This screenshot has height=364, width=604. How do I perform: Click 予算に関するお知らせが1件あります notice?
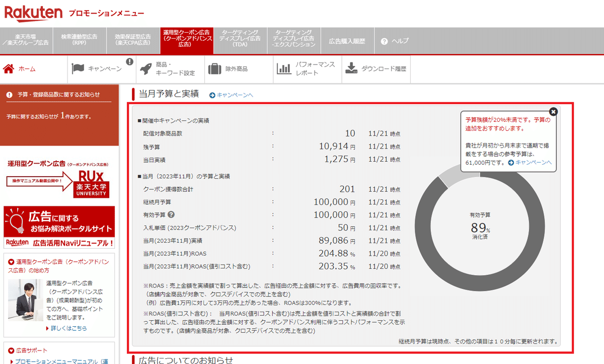(x=48, y=116)
